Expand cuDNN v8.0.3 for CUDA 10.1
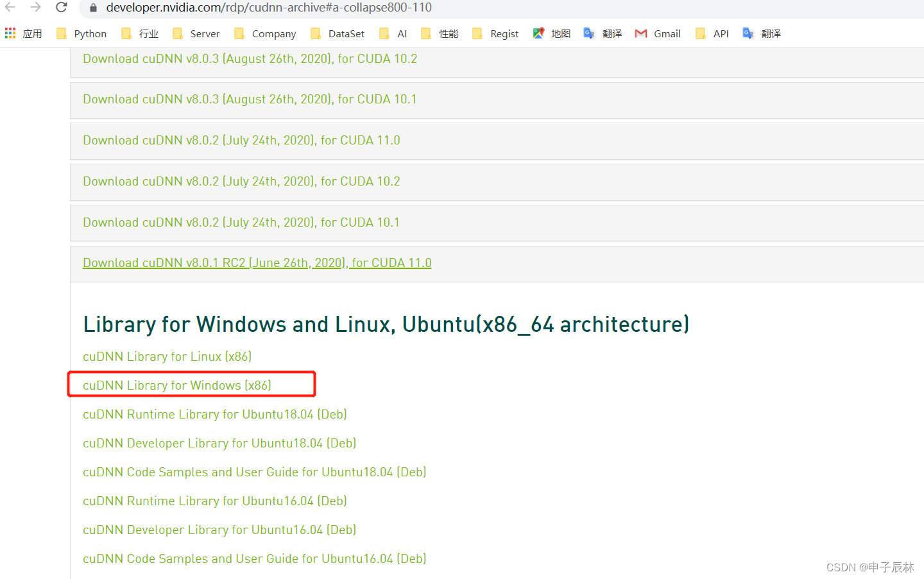This screenshot has width=924, height=579. point(250,99)
